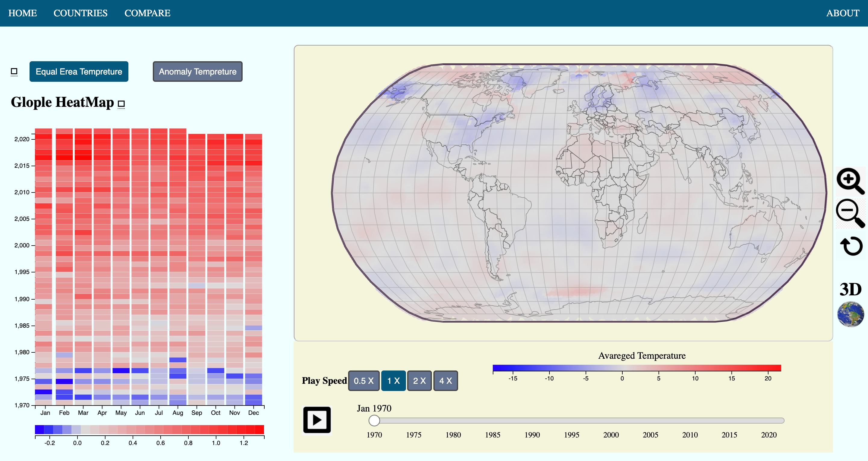Start animation with the play button
This screenshot has width=868, height=461.
(x=317, y=420)
